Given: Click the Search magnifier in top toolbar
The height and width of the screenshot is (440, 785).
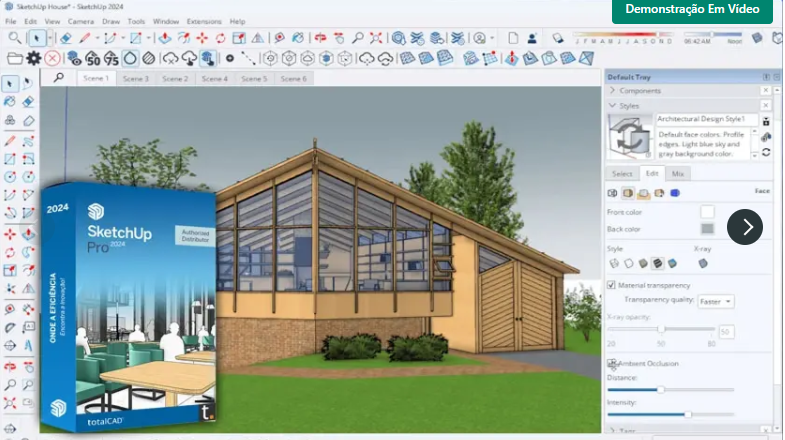Looking at the screenshot, I should pos(14,38).
